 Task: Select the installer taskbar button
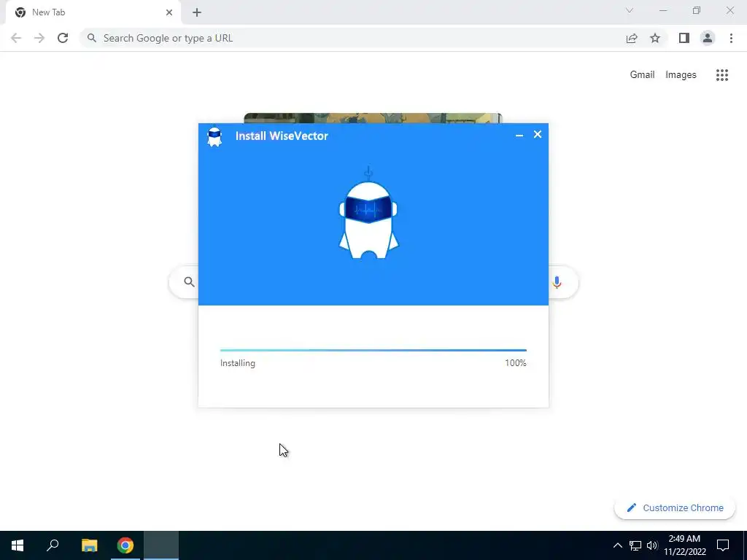tap(161, 545)
